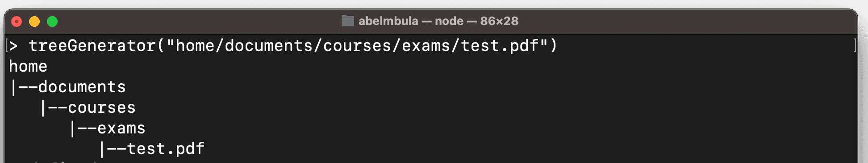Click the folder proxy icon in the title bar
The image size is (868, 163).
point(347,21)
